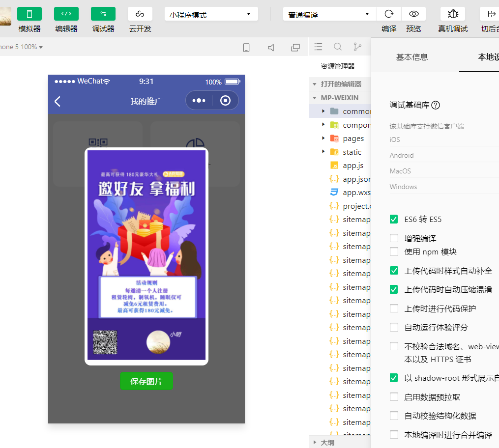Screen dimensions: 499x448
Task: Enable 上传时进行代码保护 checkbox
Action: click(394, 308)
